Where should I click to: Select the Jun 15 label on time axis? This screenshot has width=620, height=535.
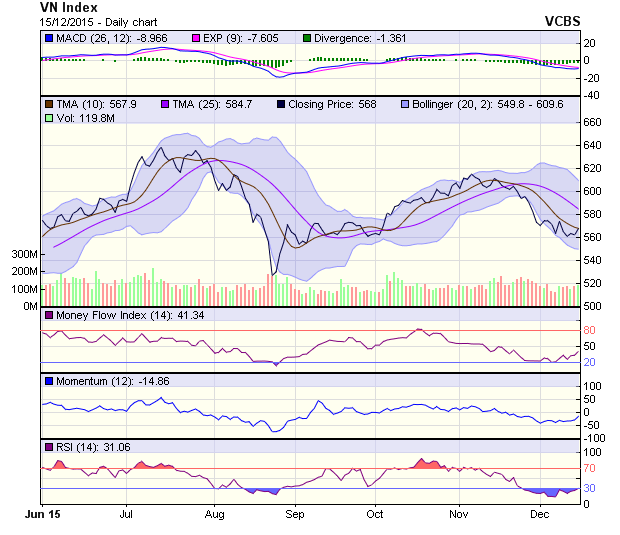coord(42,514)
